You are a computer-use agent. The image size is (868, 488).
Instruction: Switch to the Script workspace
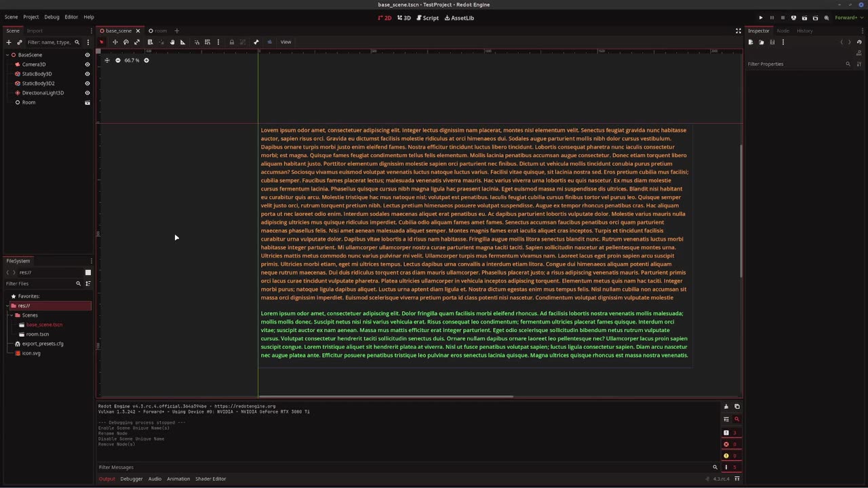click(x=427, y=18)
